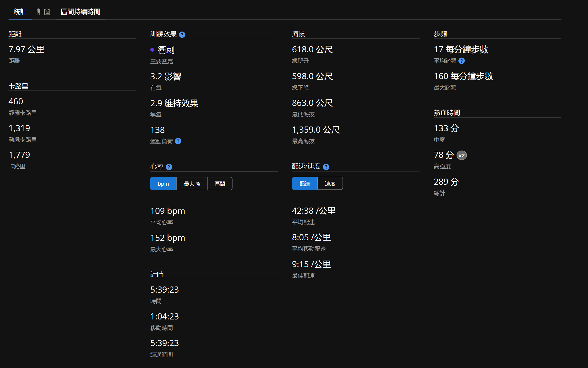Click the 1:04:23 moving time value

164,316
